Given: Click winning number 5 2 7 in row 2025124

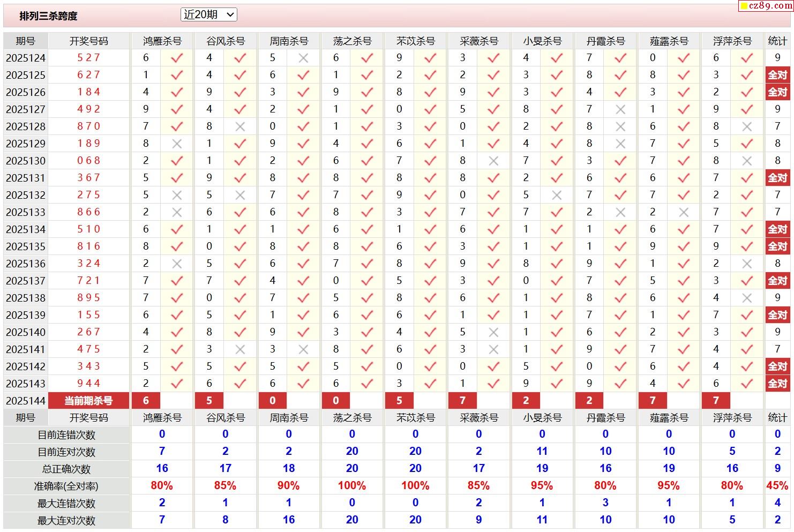Looking at the screenshot, I should [x=89, y=58].
